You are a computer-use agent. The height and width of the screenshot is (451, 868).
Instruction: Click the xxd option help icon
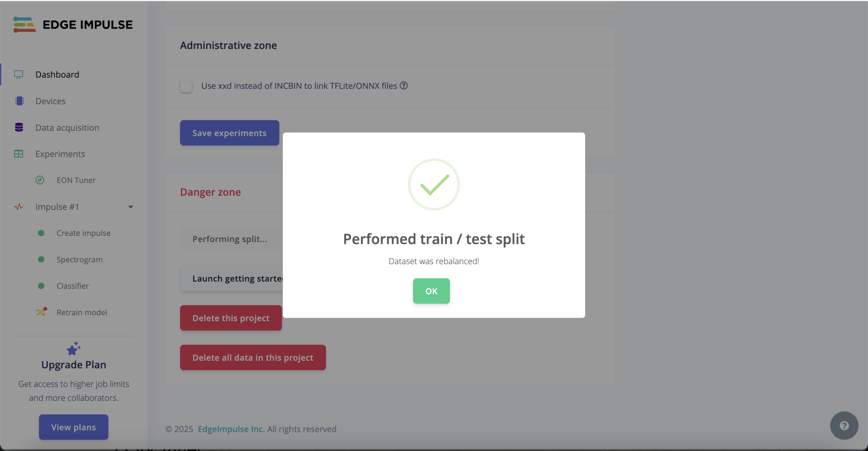(404, 86)
